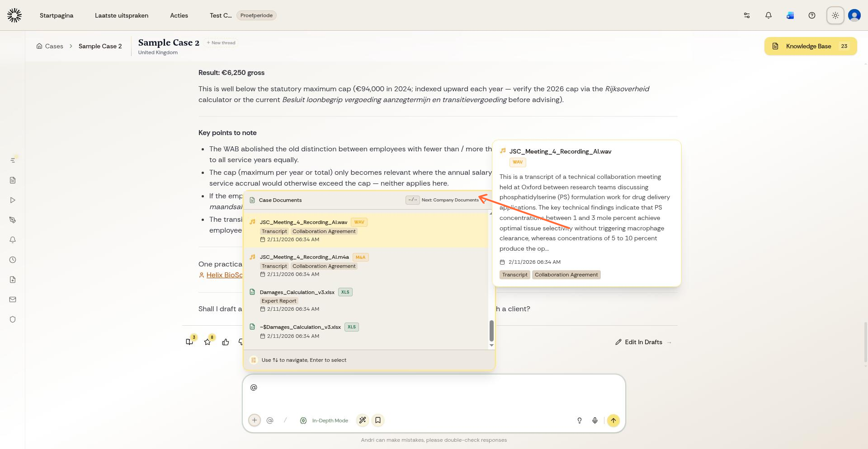The image size is (868, 449).
Task: Click the chat message input field
Action: click(x=434, y=392)
